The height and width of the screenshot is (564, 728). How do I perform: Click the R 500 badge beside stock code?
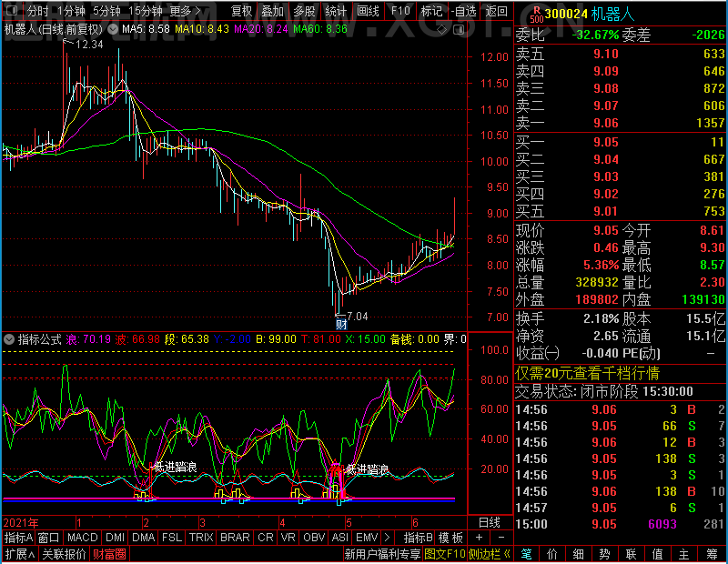[x=536, y=15]
